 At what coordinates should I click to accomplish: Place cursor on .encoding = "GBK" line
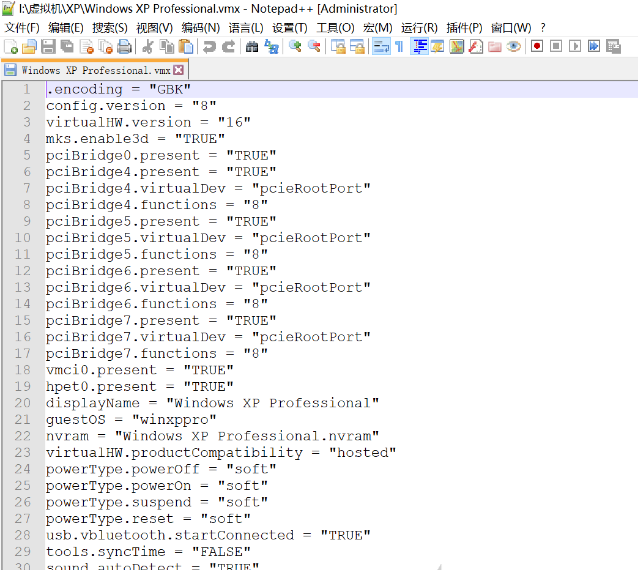pos(118,89)
